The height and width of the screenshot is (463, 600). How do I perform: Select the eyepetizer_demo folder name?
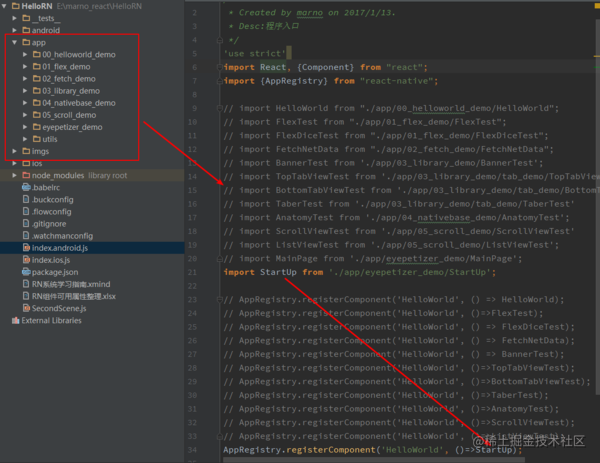pyautogui.click(x=72, y=127)
